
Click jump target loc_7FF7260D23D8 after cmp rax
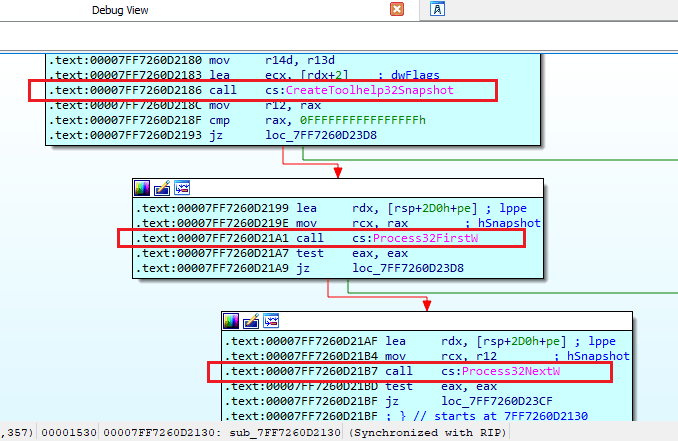321,135
